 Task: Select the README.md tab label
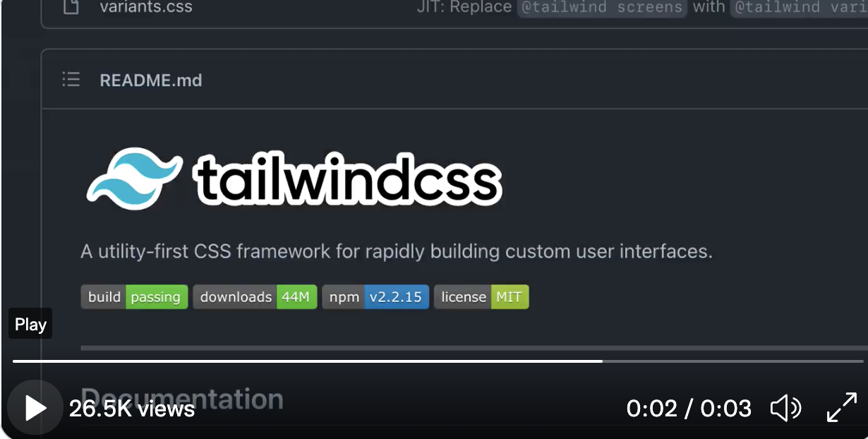coord(151,80)
